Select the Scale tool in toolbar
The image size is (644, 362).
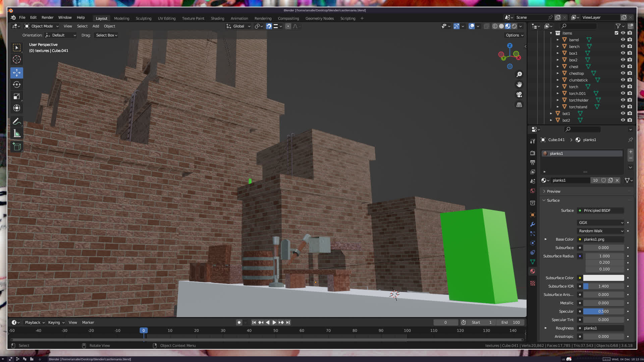(x=17, y=97)
